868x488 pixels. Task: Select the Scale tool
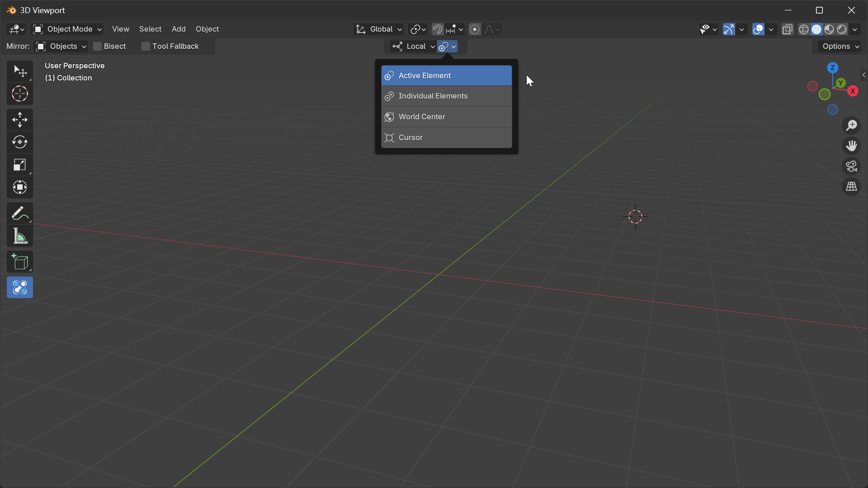pos(19,165)
